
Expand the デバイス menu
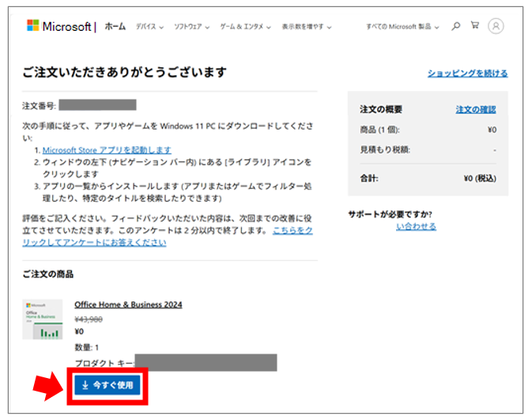click(149, 27)
